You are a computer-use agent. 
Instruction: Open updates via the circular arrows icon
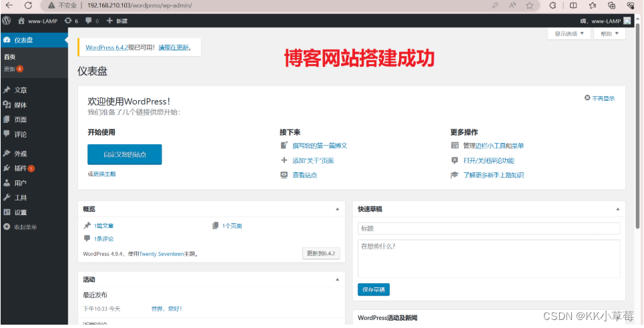click(x=68, y=21)
